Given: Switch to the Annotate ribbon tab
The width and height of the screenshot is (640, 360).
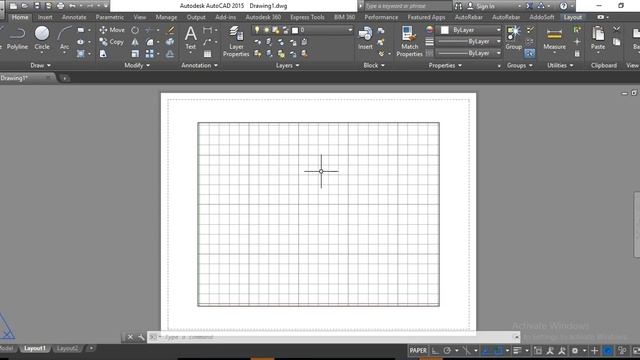Looking at the screenshot, I should coord(74,17).
